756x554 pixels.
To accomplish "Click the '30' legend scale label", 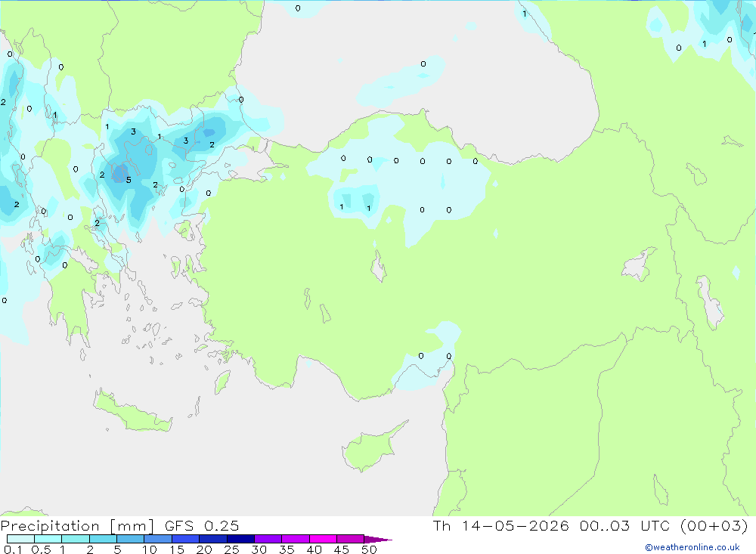I will point(259,549).
